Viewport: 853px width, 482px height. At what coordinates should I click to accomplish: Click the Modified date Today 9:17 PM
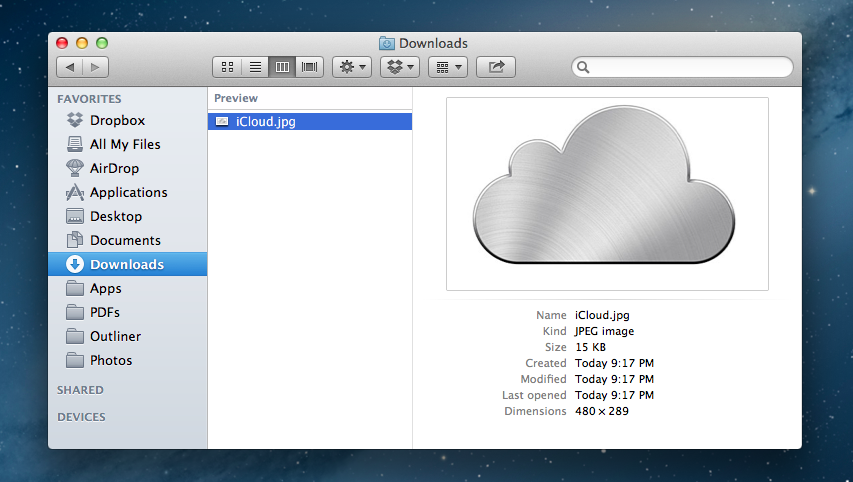(x=614, y=379)
